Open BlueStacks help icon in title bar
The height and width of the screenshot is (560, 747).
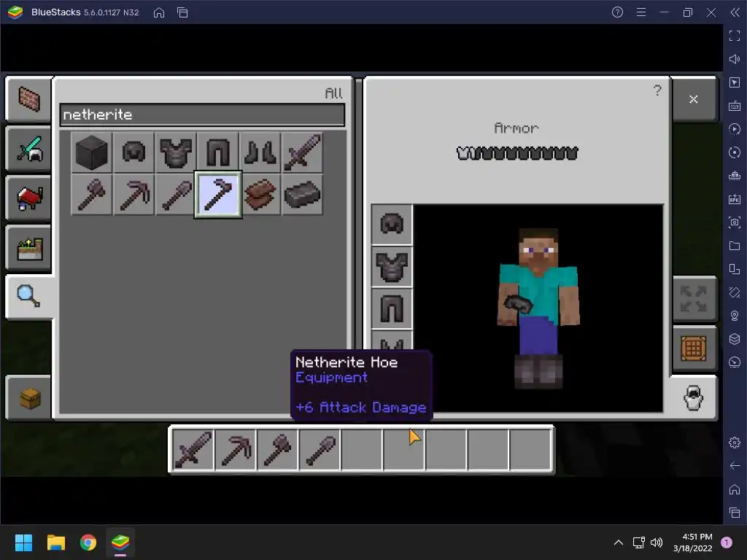[x=617, y=12]
